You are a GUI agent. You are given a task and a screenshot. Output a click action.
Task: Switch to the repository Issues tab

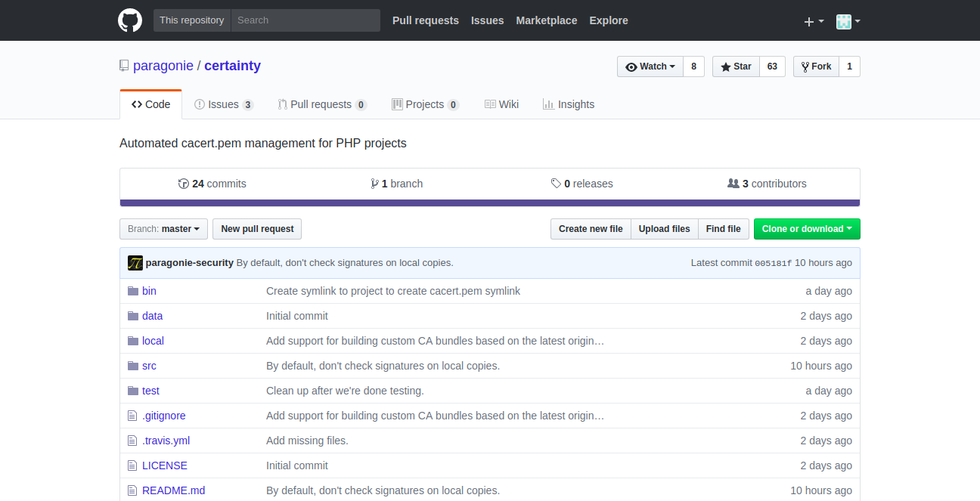(x=224, y=104)
